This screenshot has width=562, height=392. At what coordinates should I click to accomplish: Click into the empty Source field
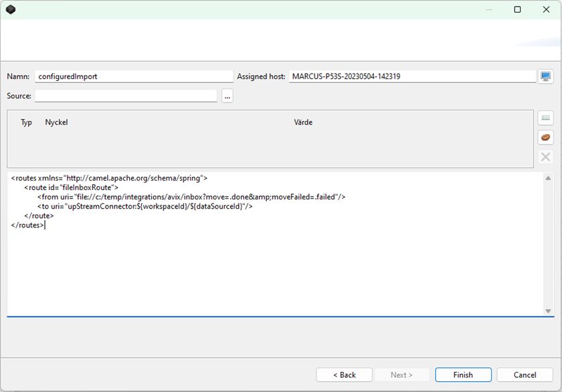click(126, 96)
